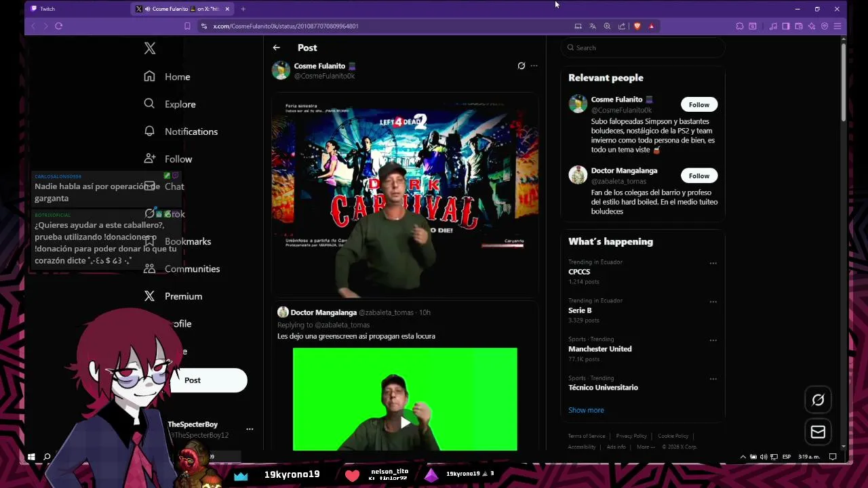
Task: Click the X logo in the sidebar
Action: pyautogui.click(x=150, y=48)
